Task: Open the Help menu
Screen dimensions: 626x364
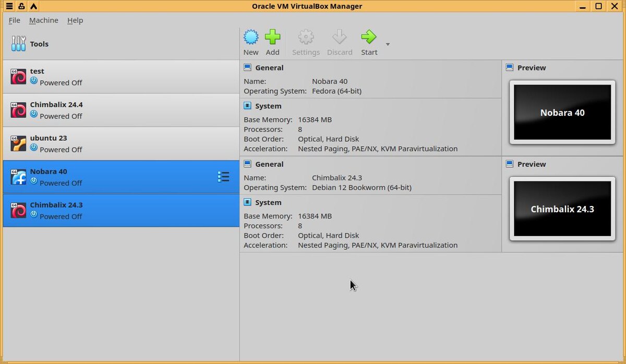Action: 75,20
